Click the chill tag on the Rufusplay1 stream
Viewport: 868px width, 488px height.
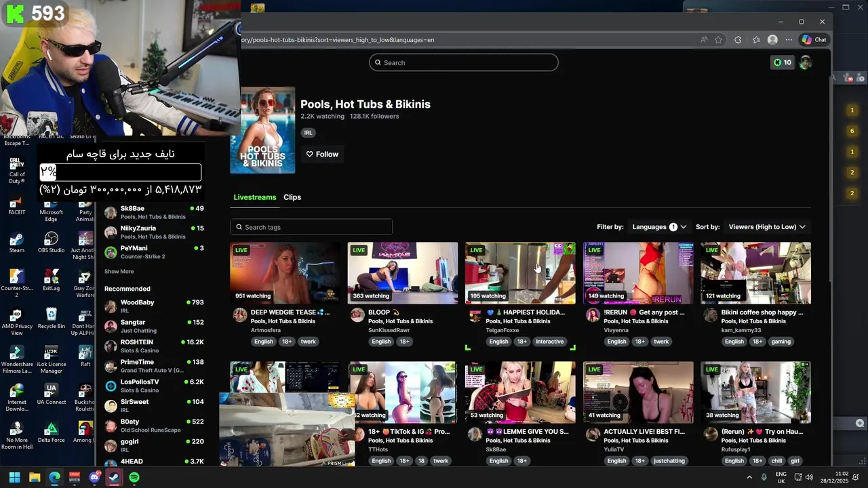pos(776,461)
